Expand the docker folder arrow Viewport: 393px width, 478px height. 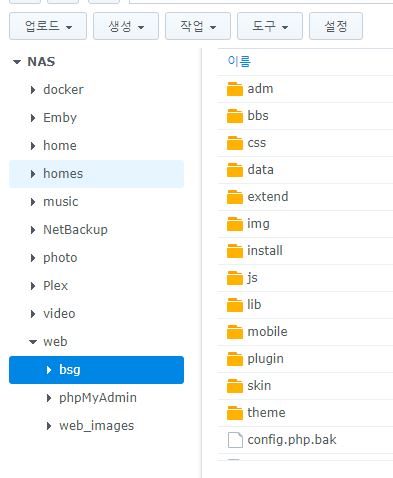[x=33, y=90]
